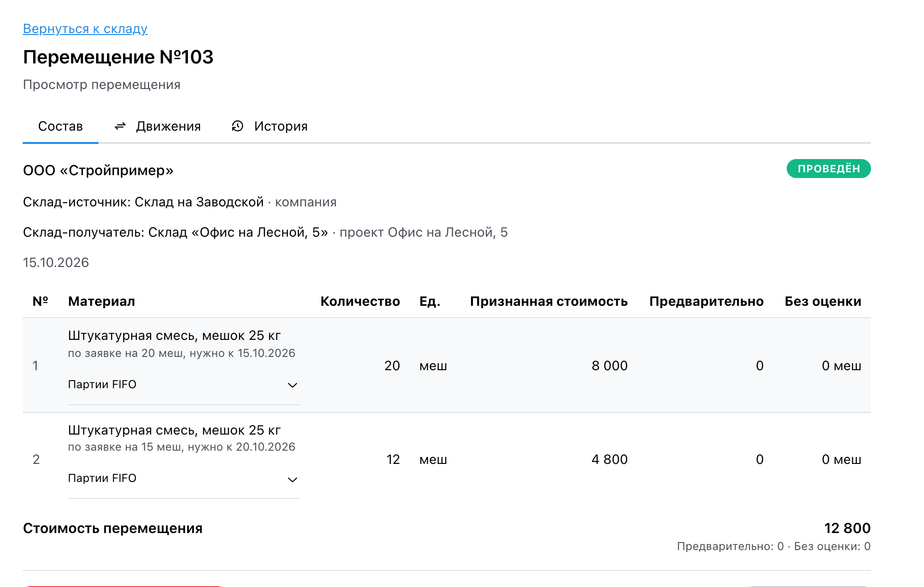
Task: Click the quantity value 20
Action: (392, 365)
